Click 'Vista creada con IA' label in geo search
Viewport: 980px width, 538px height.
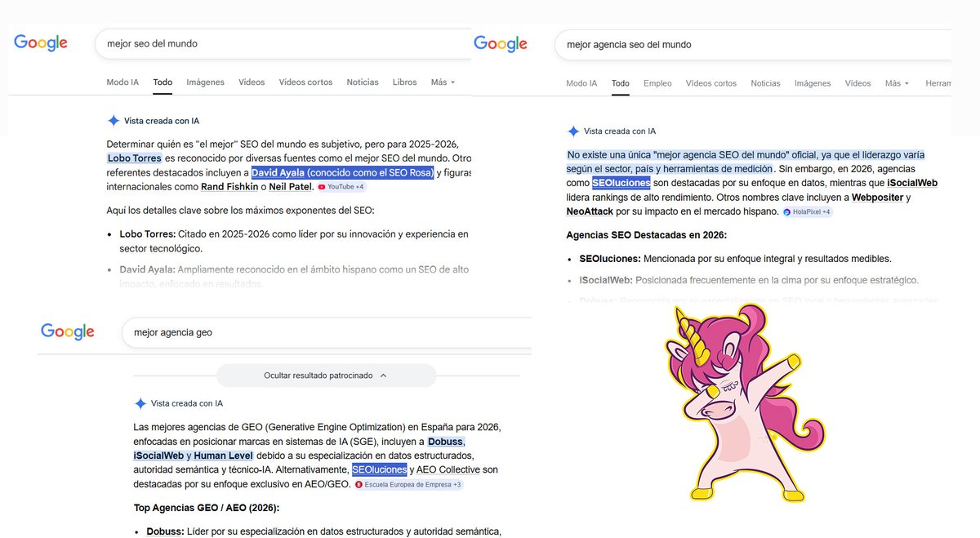coord(187,403)
